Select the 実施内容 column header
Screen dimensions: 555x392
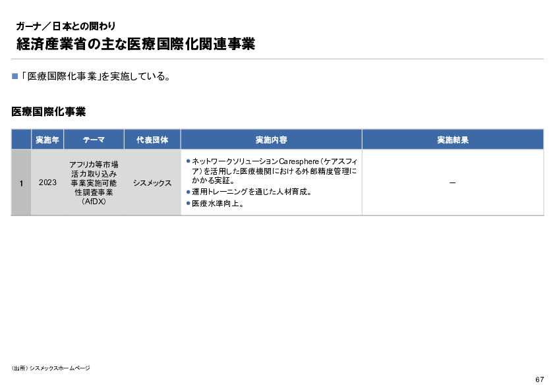(270, 139)
